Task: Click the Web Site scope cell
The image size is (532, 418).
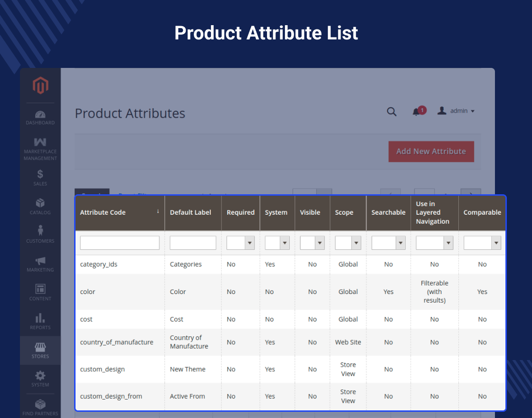Action: tap(348, 342)
